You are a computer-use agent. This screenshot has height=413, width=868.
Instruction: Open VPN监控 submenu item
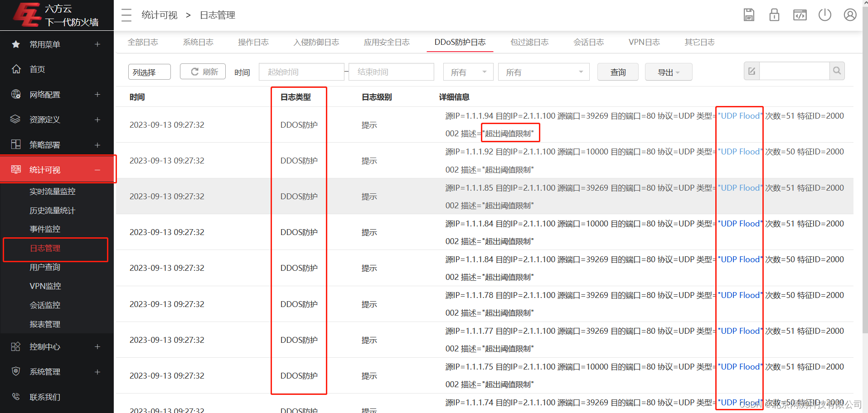pos(45,286)
